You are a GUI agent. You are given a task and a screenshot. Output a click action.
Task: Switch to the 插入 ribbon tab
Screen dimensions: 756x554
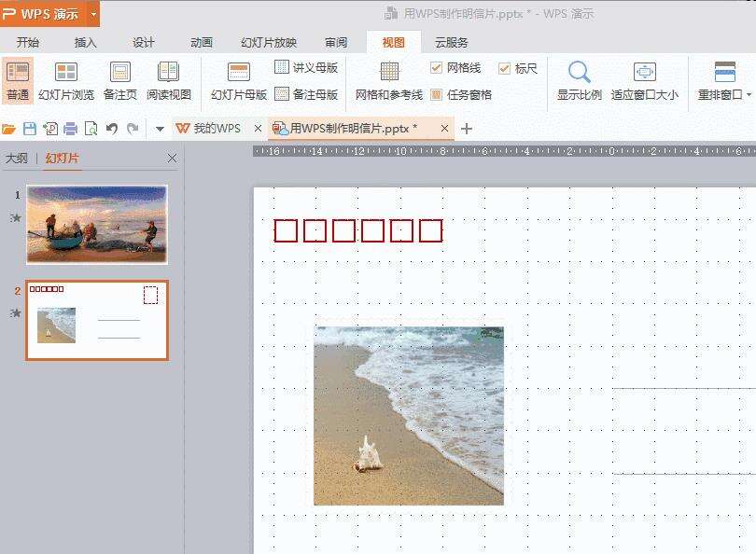[86, 41]
